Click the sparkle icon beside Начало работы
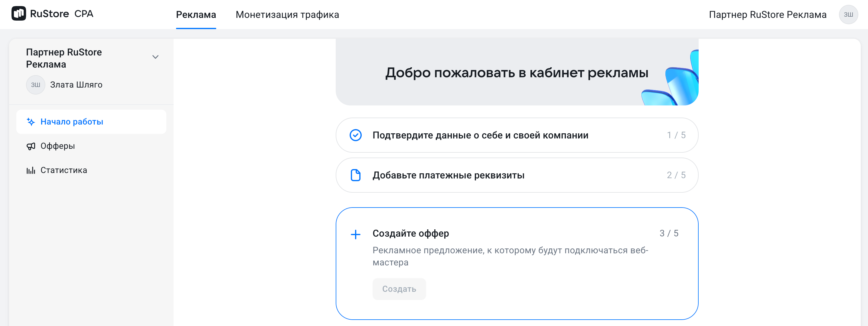 (x=31, y=122)
